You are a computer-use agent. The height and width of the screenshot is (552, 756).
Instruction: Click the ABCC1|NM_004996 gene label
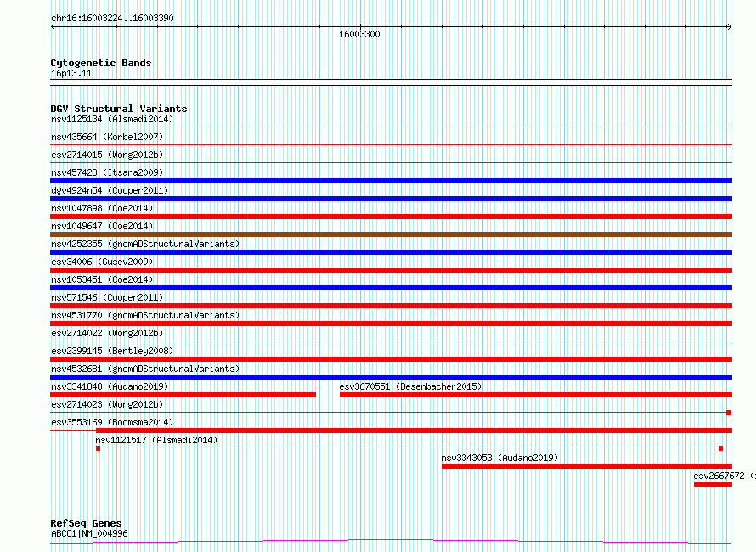click(89, 533)
